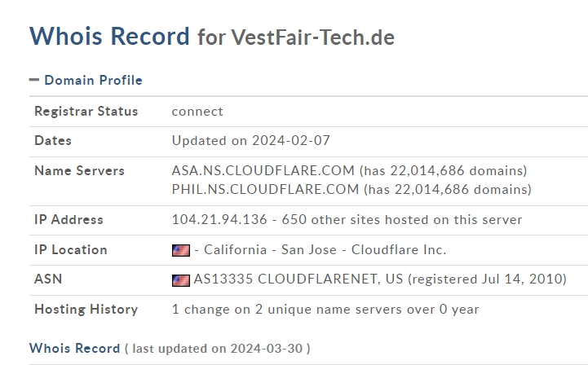The width and height of the screenshot is (588, 365).
Task: Open PHIL.NS.CLOUDFLARE.COM name server entry
Action: 265,189
